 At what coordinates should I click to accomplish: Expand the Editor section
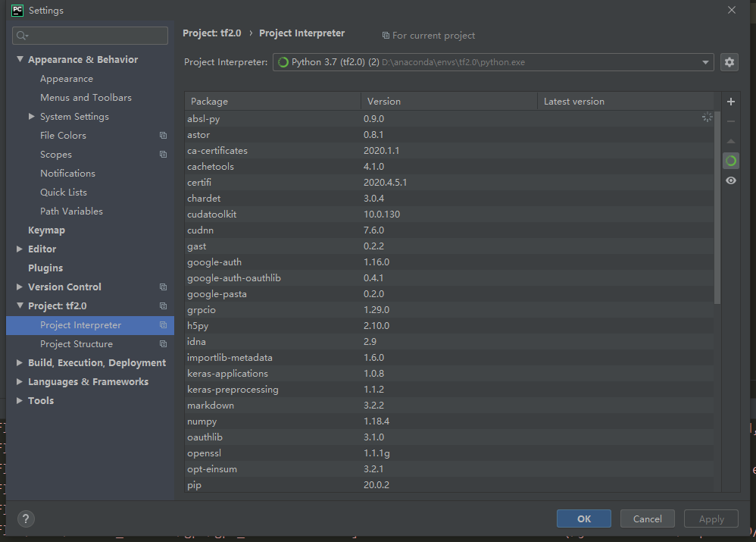click(x=19, y=249)
